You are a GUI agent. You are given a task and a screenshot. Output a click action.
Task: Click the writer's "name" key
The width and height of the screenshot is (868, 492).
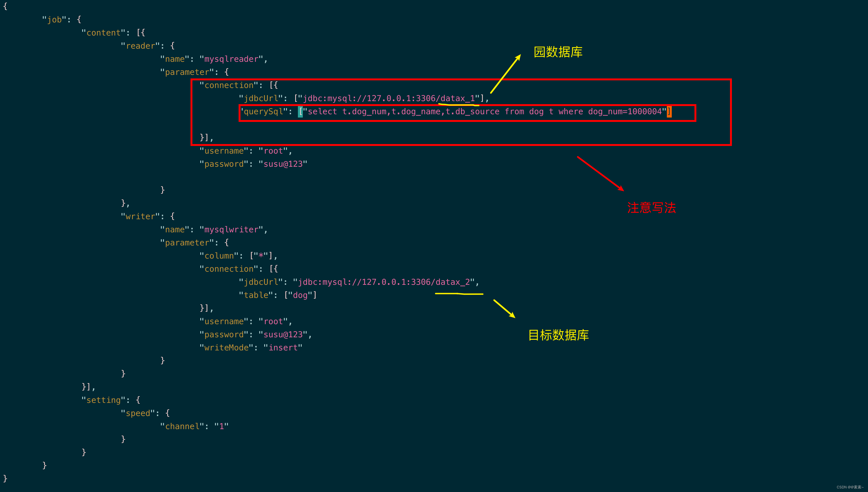tap(175, 229)
